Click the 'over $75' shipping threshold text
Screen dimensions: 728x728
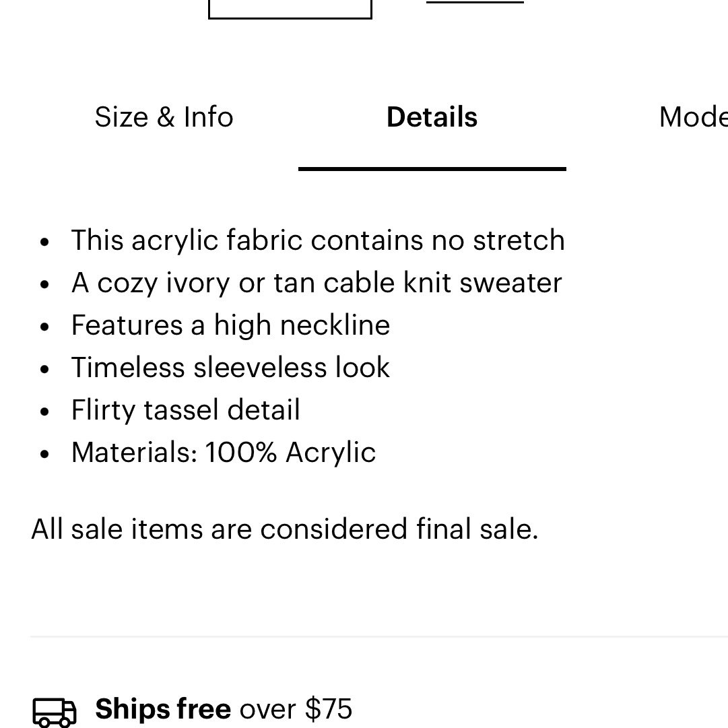click(296, 708)
